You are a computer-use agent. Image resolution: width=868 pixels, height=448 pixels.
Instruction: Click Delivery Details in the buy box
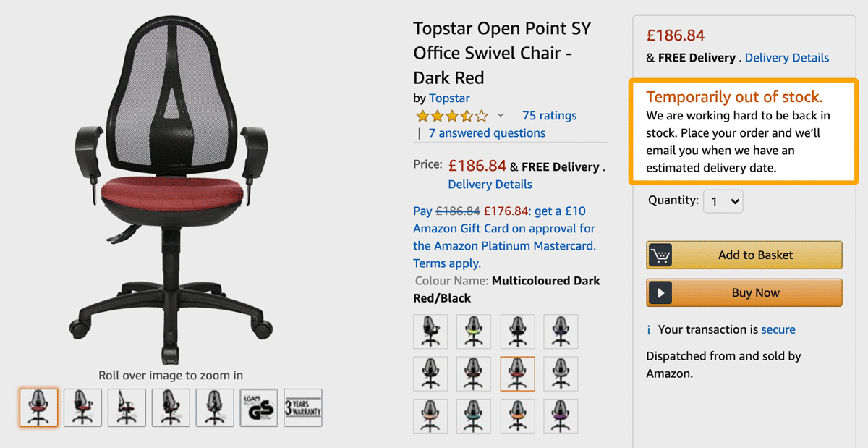[786, 58]
